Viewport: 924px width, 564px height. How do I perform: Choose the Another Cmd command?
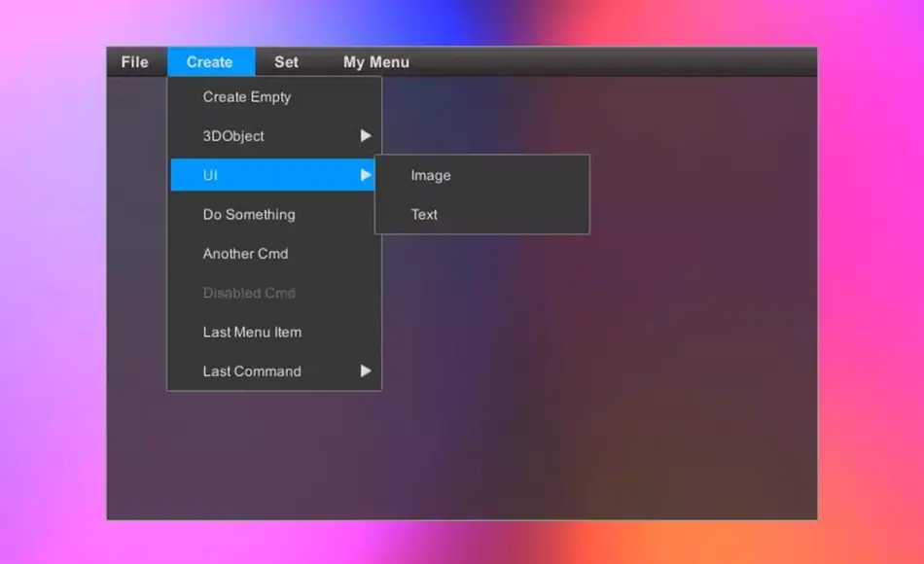coord(245,254)
